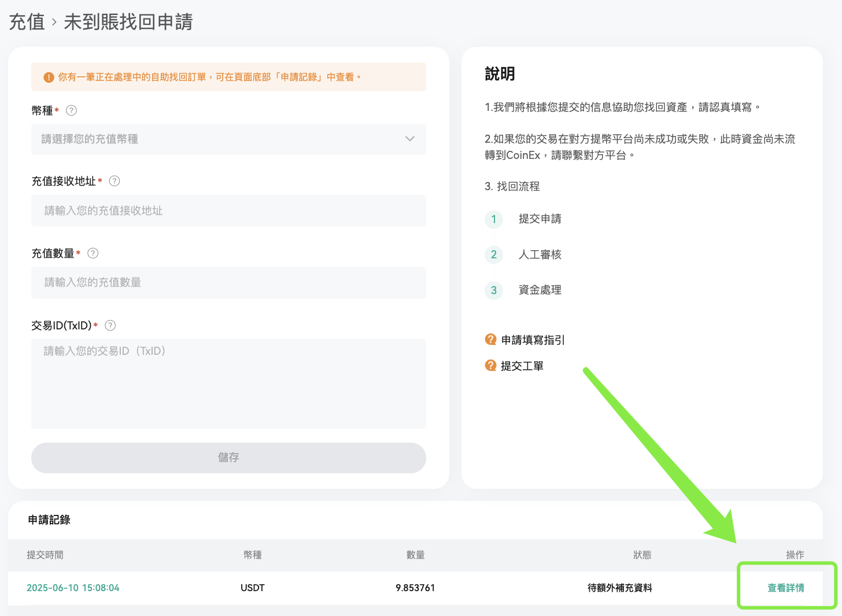Open the tooltip icon next to 充值接收地址
Viewport: 842px width, 616px height.
pyautogui.click(x=115, y=181)
